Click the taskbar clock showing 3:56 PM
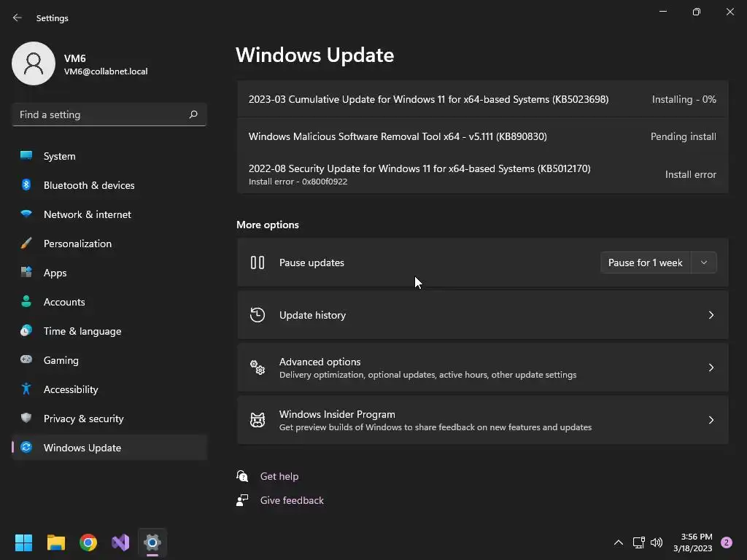Screen dimensions: 747x560 point(693,542)
